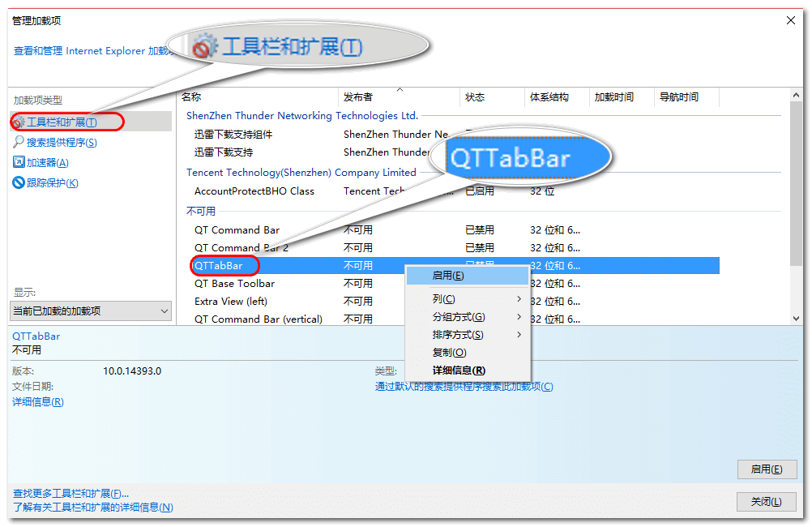Sort by 发布者 column header
The height and width of the screenshot is (527, 812).
click(x=400, y=97)
